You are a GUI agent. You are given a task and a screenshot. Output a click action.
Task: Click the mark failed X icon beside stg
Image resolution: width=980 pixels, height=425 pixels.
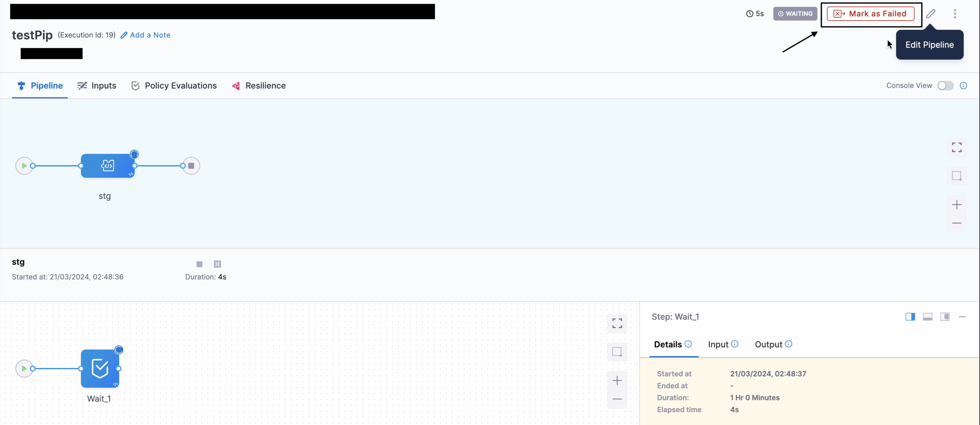click(x=217, y=264)
